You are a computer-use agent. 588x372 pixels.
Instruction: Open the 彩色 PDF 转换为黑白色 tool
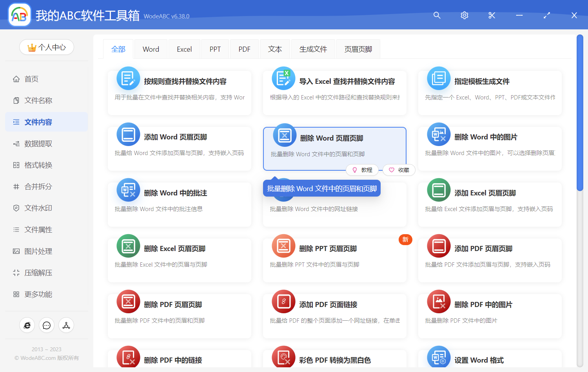tap(335, 359)
